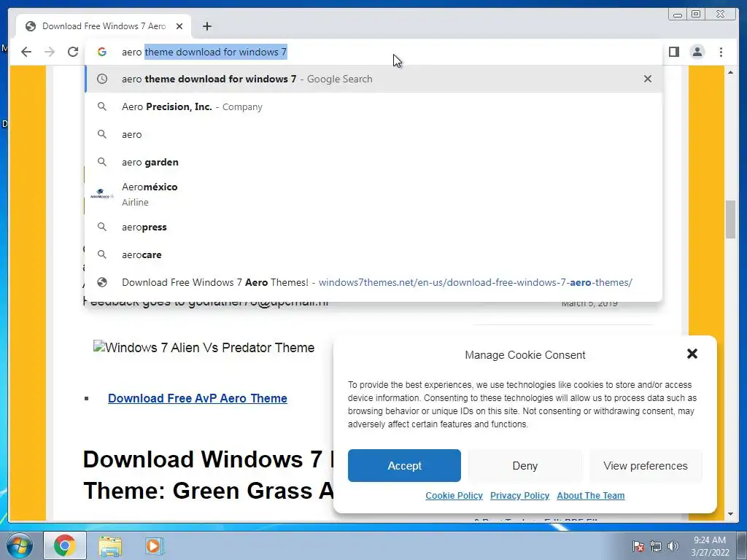Screen dimensions: 747x560
Task: Click the Windows 7 Alien Vs Predator Theme image
Action: click(x=204, y=348)
